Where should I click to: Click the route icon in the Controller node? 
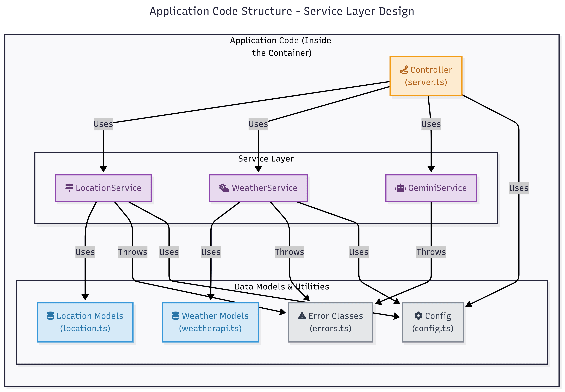pos(404,70)
